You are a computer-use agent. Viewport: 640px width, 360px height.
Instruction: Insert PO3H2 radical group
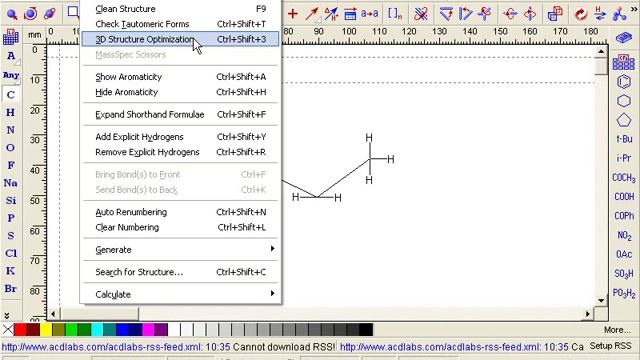624,293
